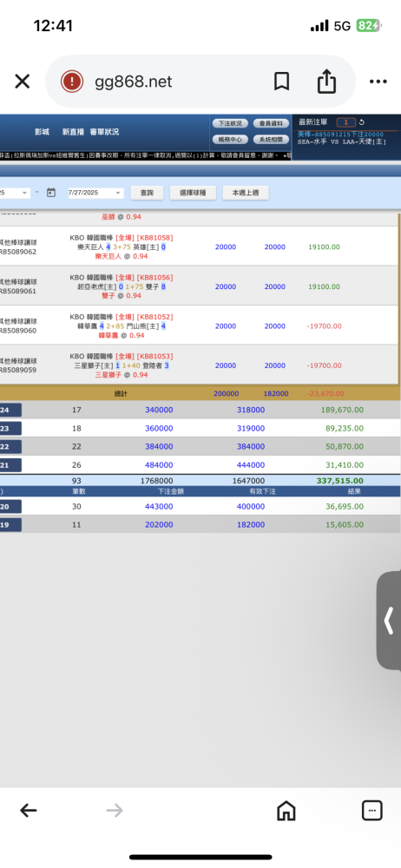The height and width of the screenshot is (868, 401).
Task: Switch to the 新直播 menu item
Action: tap(73, 132)
